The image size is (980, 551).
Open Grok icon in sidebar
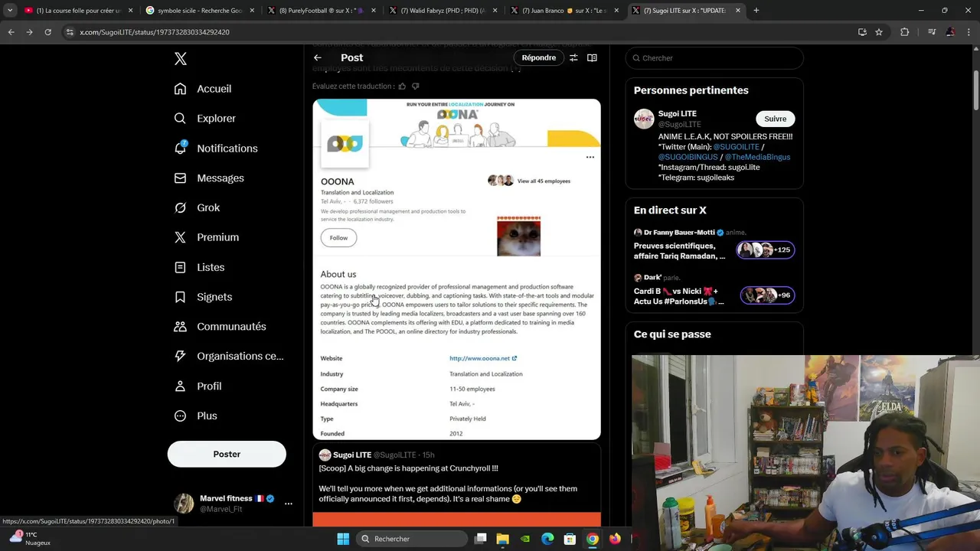tap(180, 207)
